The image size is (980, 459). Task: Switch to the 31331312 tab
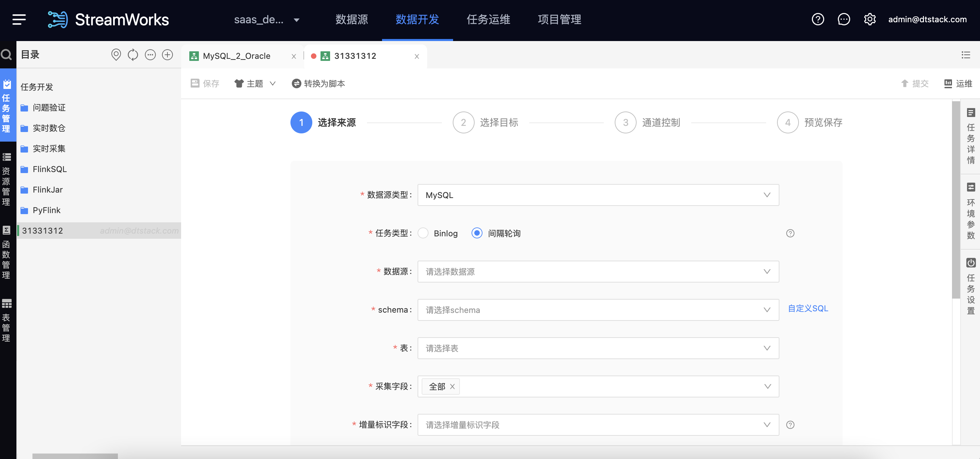(355, 56)
